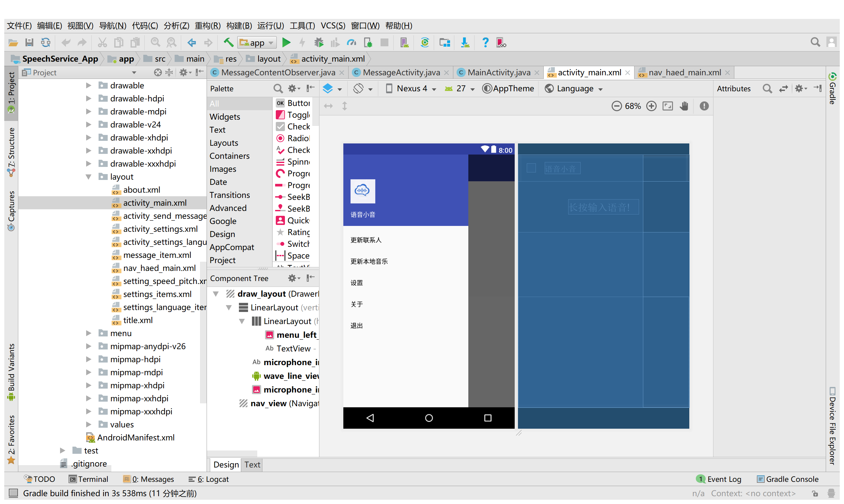Click the Make Project hammer icon
The height and width of the screenshot is (504, 844).
coord(228,42)
